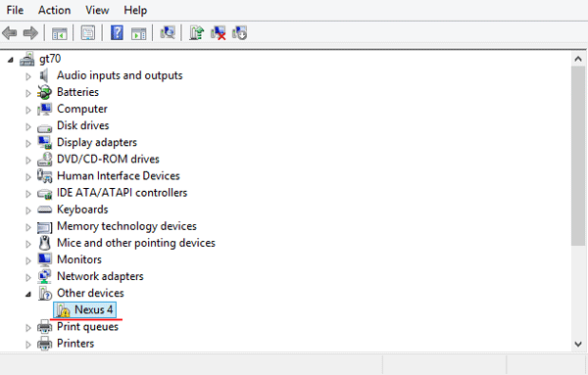Click the Human Interface Devices icon

[45, 175]
